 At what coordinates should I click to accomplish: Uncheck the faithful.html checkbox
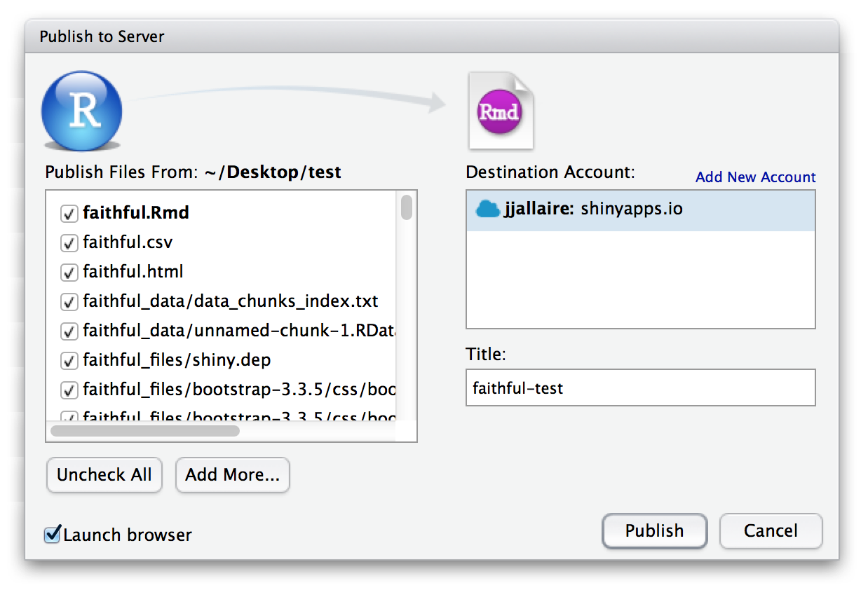coord(69,272)
